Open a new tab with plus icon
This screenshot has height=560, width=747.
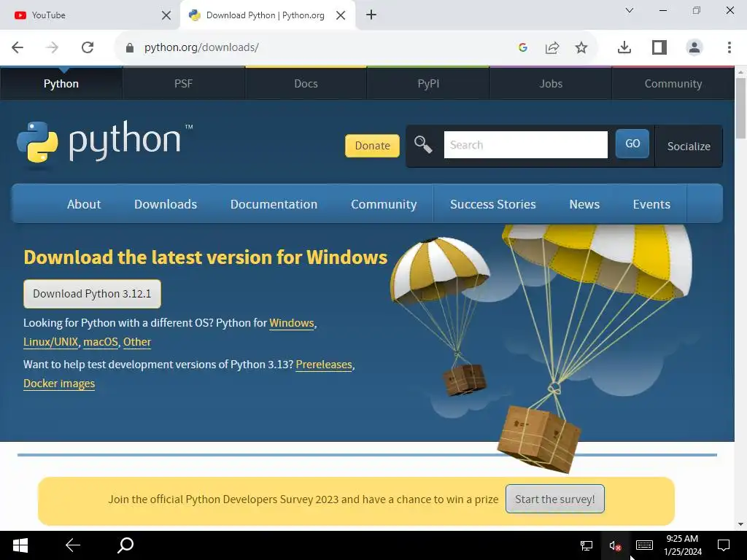pos(371,15)
